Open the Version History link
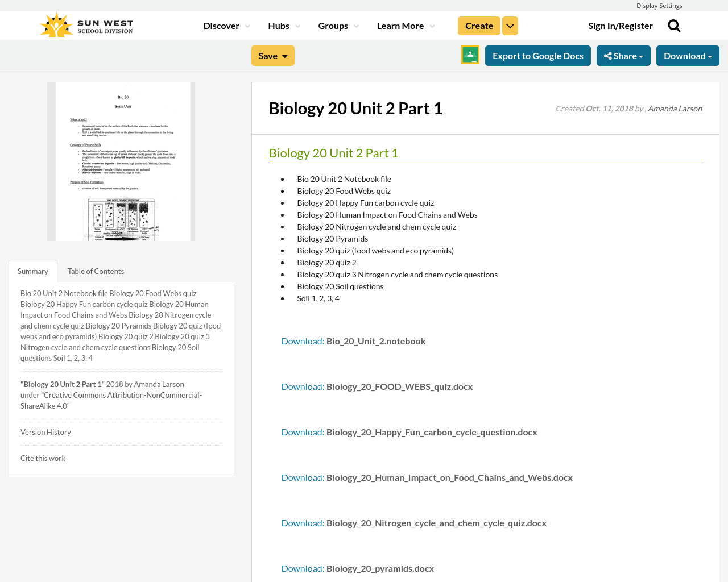This screenshot has height=582, width=728. (45, 431)
